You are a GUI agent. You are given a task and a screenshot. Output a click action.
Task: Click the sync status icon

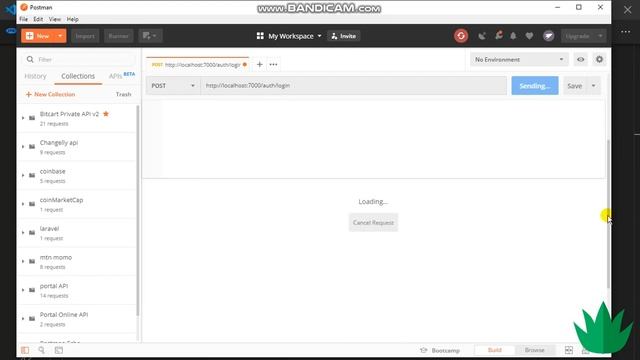[461, 36]
